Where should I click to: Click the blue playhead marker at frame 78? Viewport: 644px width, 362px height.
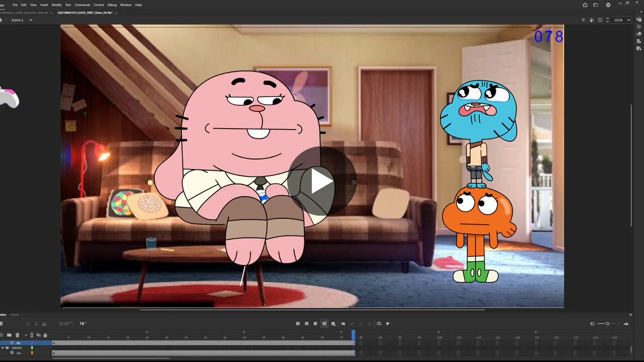point(353,335)
